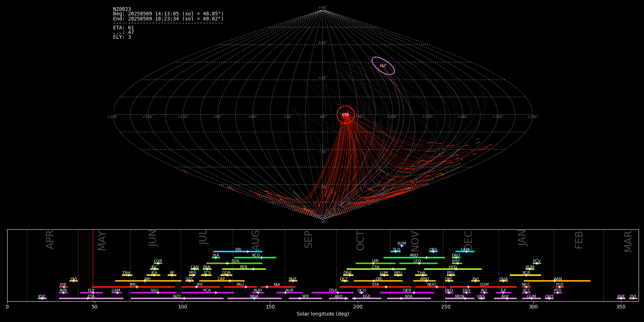Click the SSG shower label
This screenshot has width=644, height=322.
point(154,291)
